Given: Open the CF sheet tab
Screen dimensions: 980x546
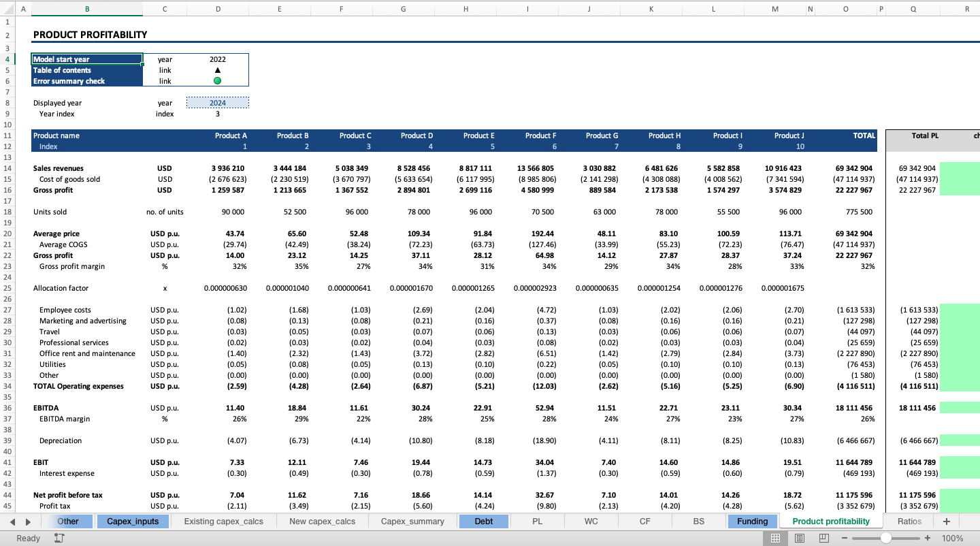Looking at the screenshot, I should (645, 521).
